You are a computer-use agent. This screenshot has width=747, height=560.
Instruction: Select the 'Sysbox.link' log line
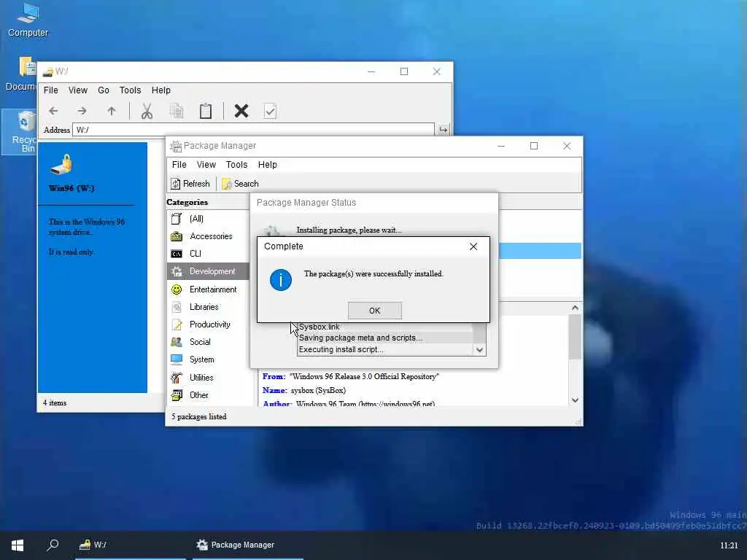point(385,327)
